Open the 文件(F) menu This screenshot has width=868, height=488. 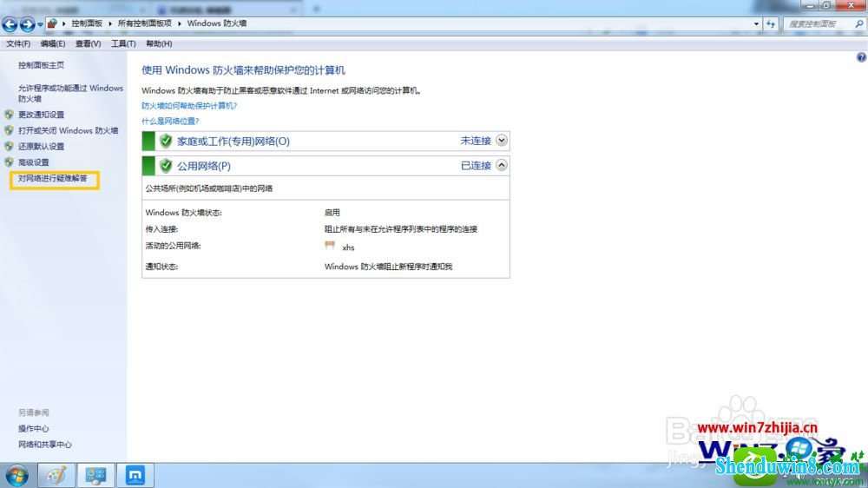18,43
